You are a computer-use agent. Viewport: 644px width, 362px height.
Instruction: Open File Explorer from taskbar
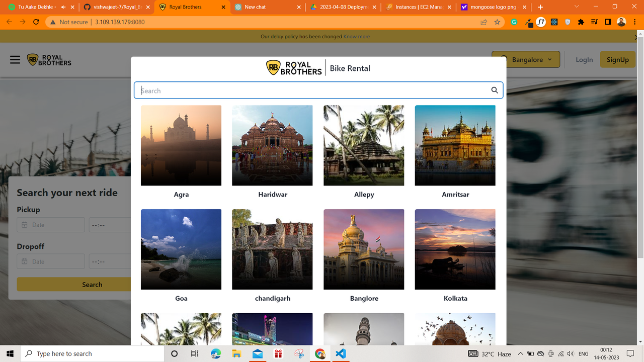[236, 354]
